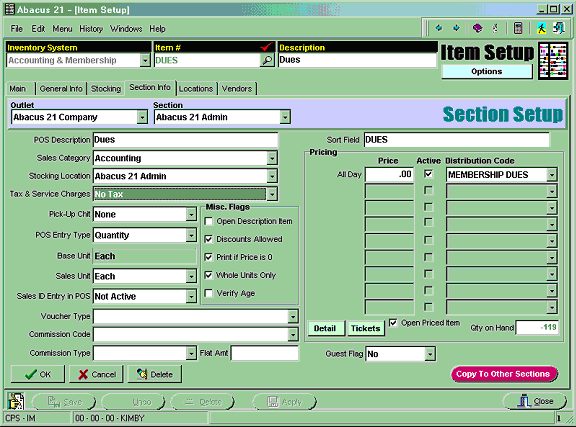Click the POS Description input field

pos(186,140)
